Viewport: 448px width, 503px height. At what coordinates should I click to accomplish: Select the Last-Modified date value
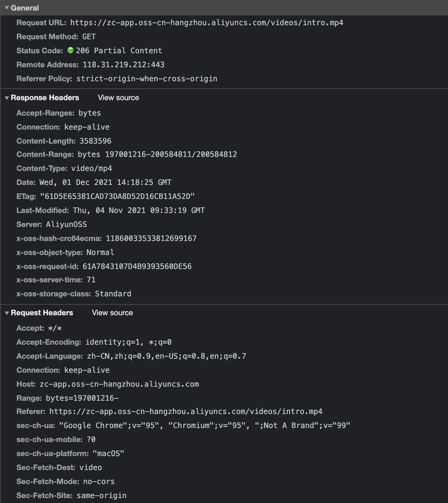[138, 211]
